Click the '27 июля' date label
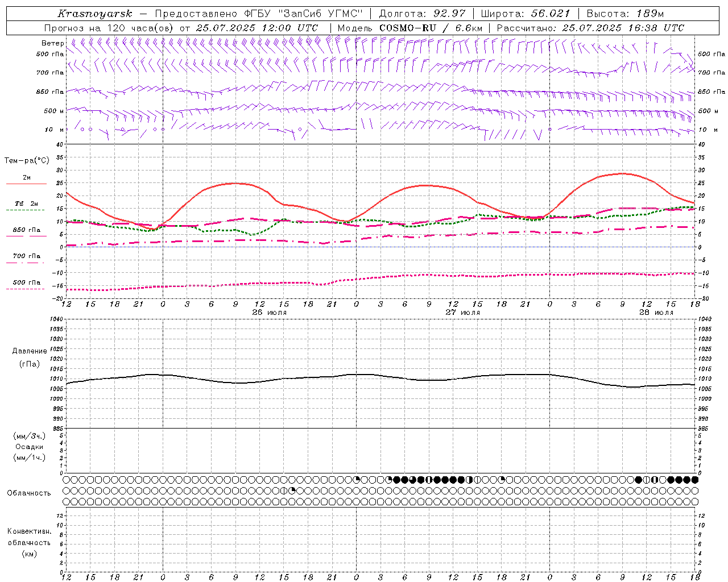 [463, 313]
